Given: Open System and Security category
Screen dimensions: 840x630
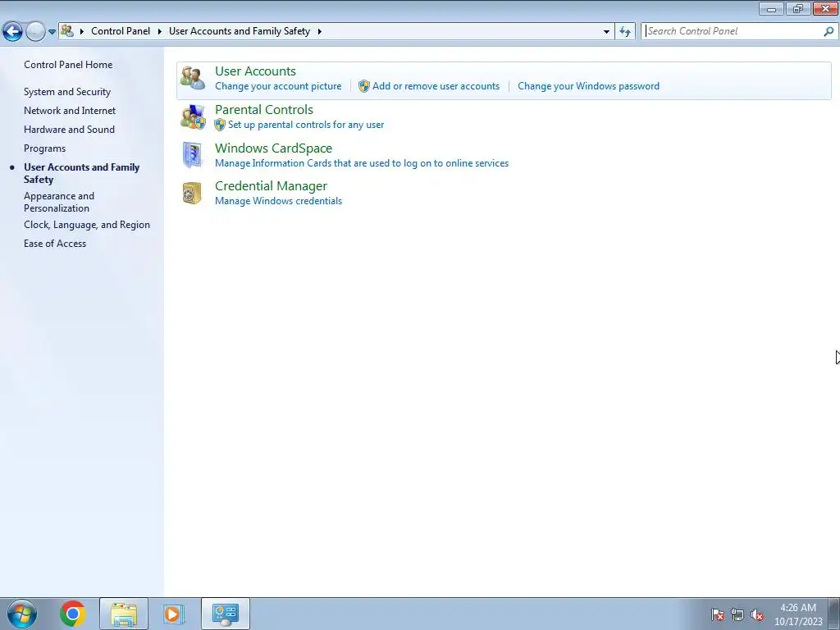Looking at the screenshot, I should (67, 92).
